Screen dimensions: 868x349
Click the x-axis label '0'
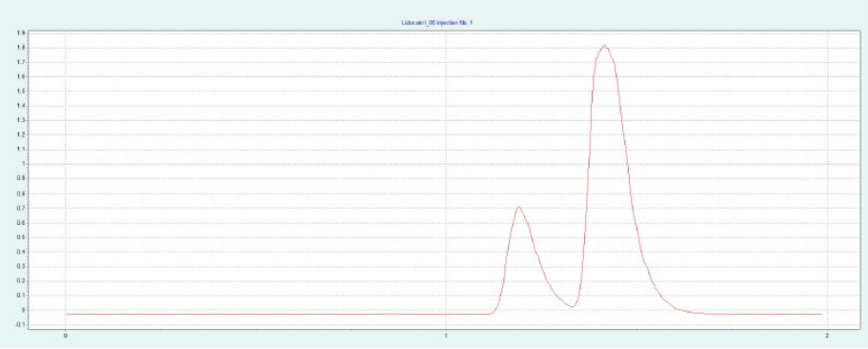coord(66,336)
